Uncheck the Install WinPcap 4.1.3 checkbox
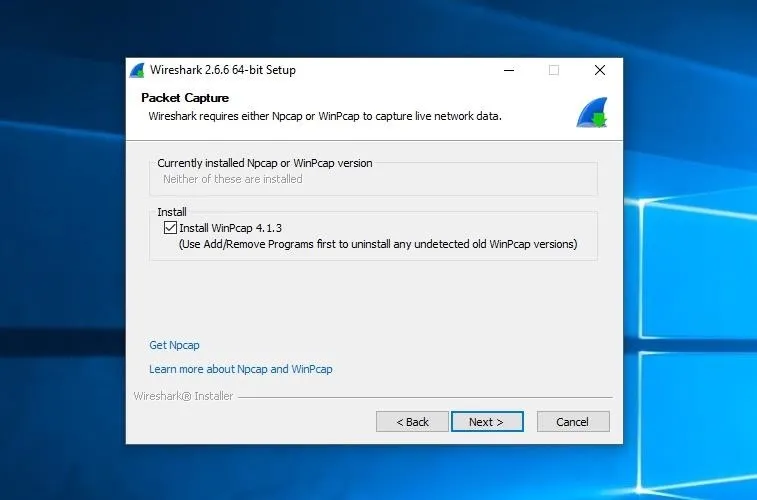 [x=170, y=227]
